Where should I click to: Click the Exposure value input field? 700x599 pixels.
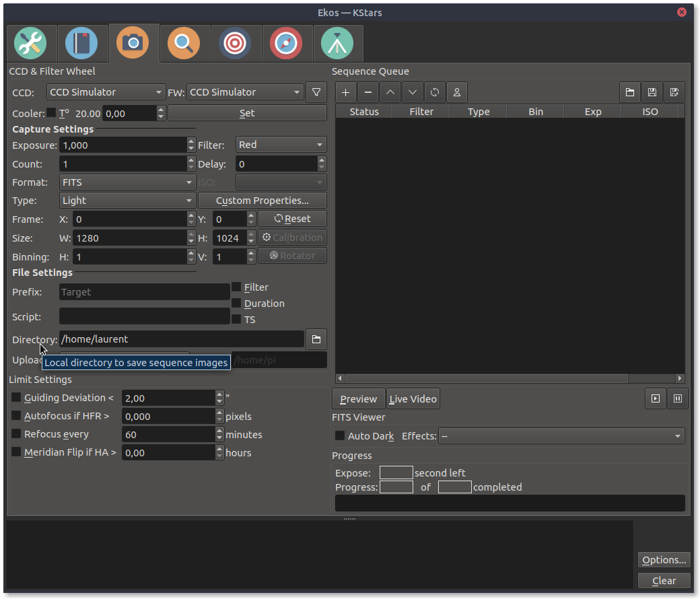122,145
